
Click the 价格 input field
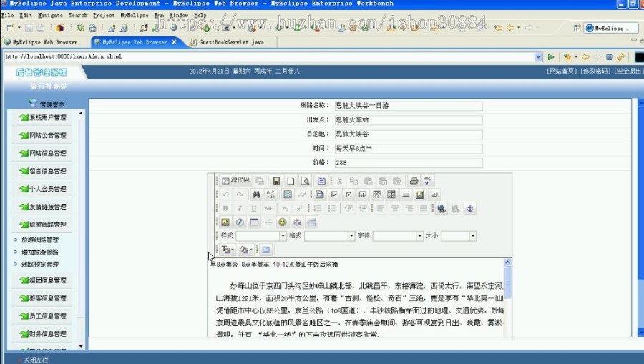pyautogui.click(x=409, y=163)
